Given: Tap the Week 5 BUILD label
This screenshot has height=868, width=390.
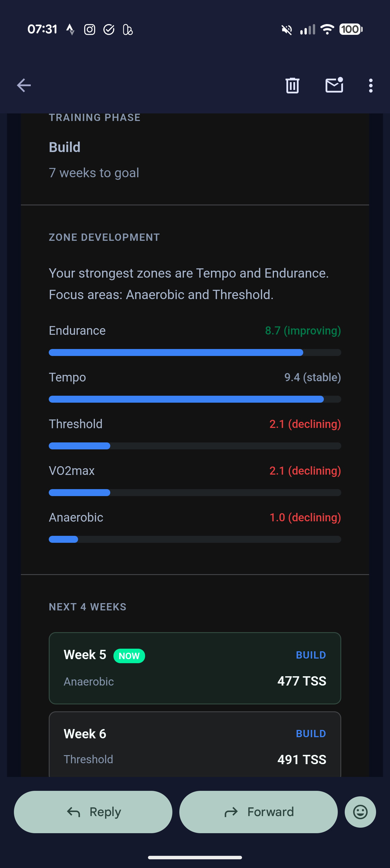Looking at the screenshot, I should click(x=310, y=655).
